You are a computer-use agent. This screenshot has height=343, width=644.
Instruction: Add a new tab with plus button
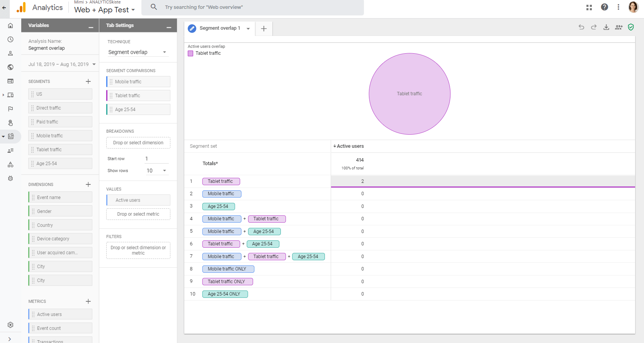click(x=264, y=29)
